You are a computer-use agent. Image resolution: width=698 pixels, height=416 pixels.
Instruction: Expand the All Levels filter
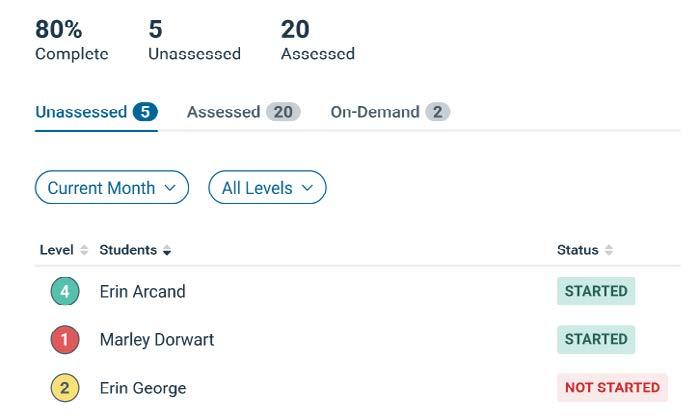(x=267, y=188)
